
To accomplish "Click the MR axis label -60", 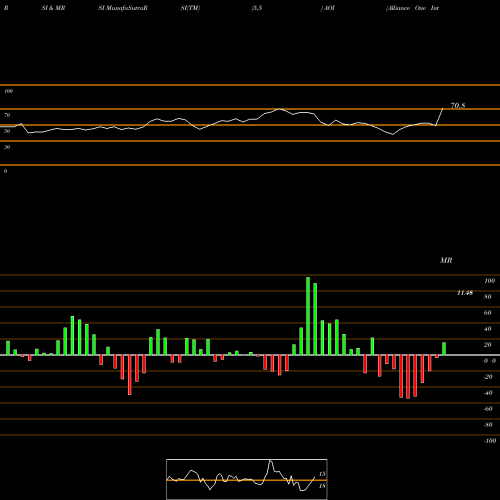I will click(x=488, y=409).
